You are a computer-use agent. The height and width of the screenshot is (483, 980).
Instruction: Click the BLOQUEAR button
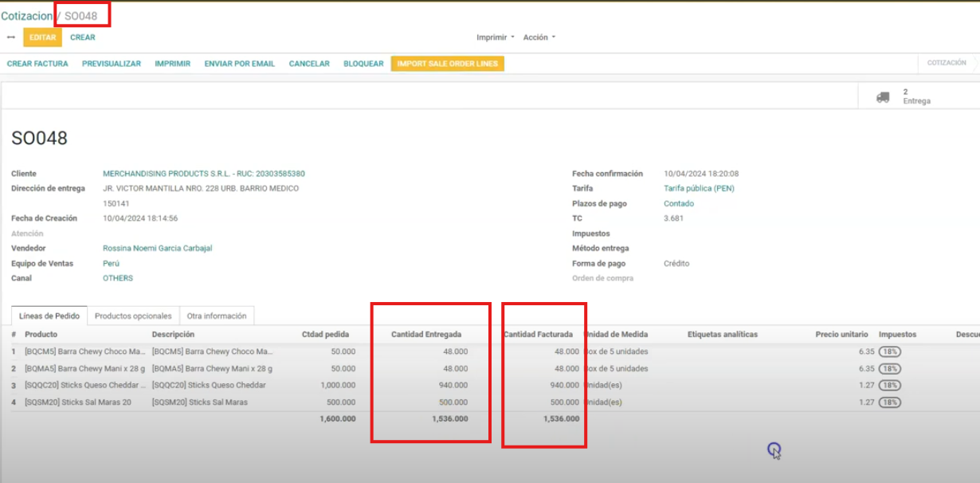tap(363, 64)
